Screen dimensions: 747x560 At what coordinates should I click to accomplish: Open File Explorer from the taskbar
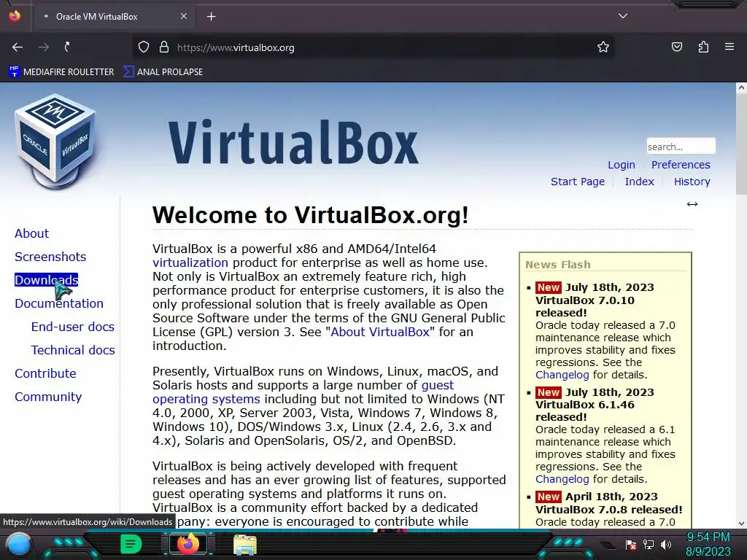point(245,545)
